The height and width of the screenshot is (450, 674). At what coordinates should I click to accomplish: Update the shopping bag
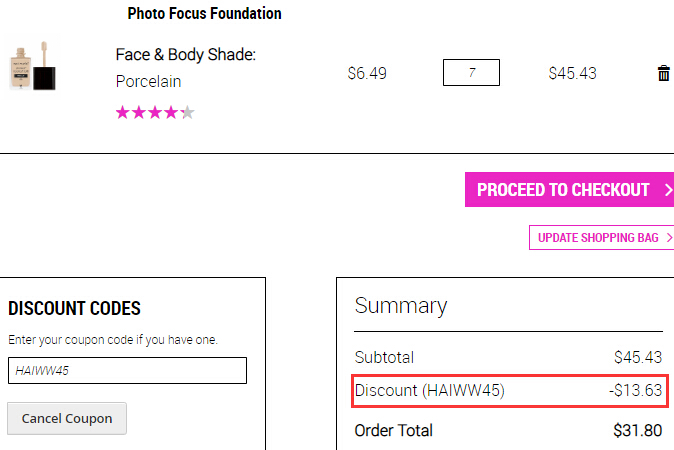click(x=601, y=237)
